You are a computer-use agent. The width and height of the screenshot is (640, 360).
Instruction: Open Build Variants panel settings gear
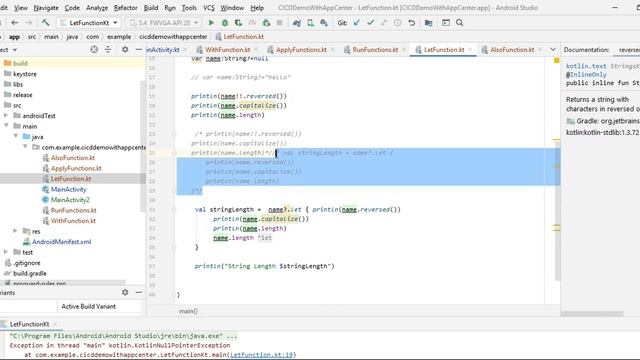pyautogui.click(x=125, y=292)
